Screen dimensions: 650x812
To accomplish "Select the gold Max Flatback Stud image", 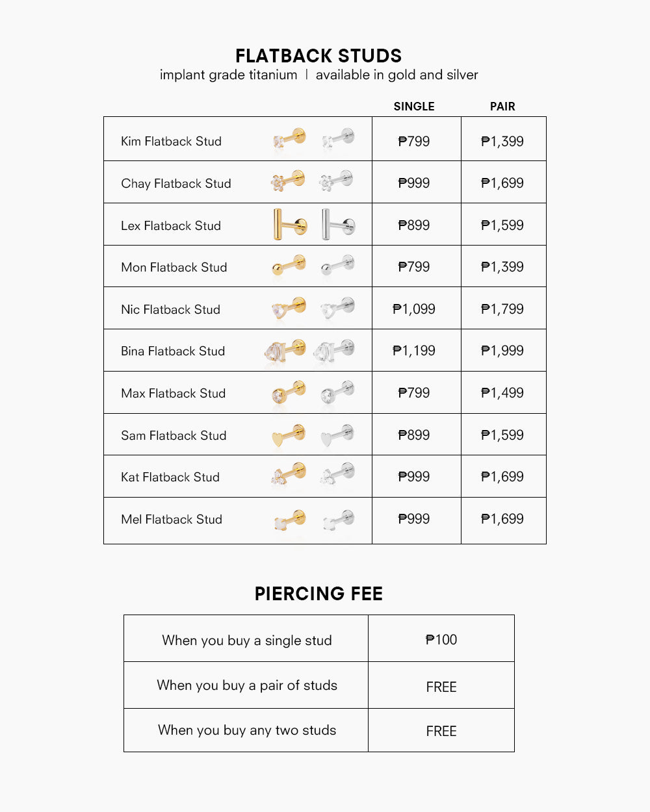I will coord(289,392).
